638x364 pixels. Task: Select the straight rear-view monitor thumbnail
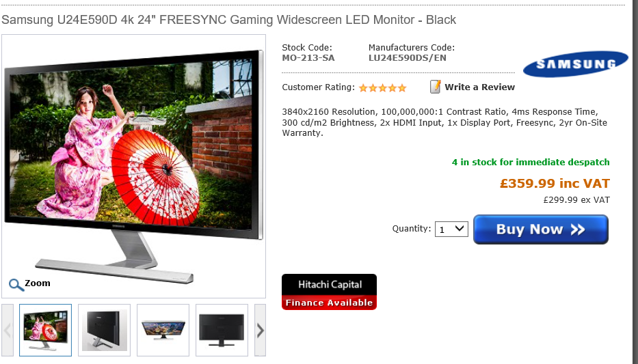point(222,331)
